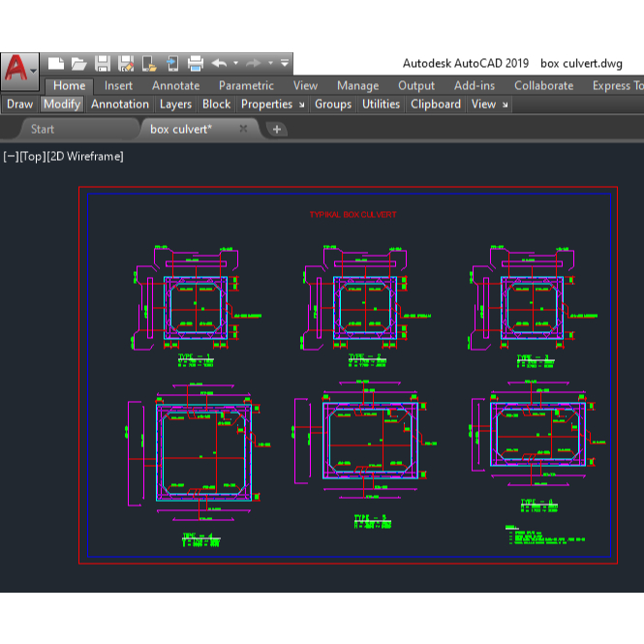Select the box culvert* drawing tab

click(x=181, y=130)
